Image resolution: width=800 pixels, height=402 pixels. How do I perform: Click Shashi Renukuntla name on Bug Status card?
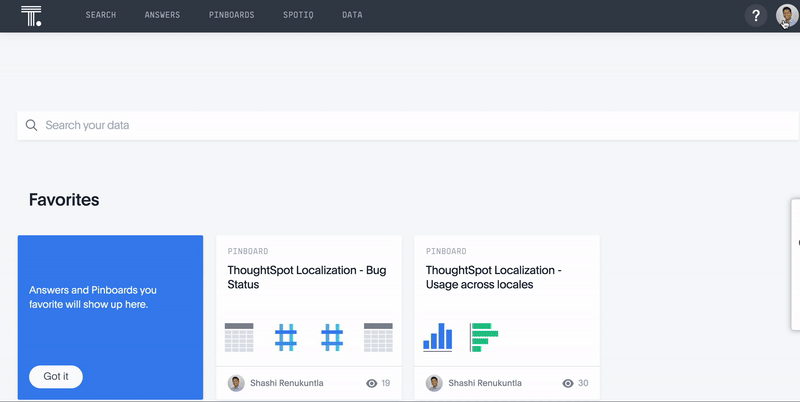click(x=287, y=383)
